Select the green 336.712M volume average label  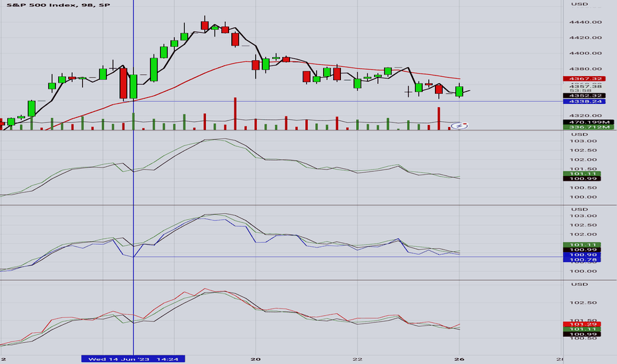(589, 127)
